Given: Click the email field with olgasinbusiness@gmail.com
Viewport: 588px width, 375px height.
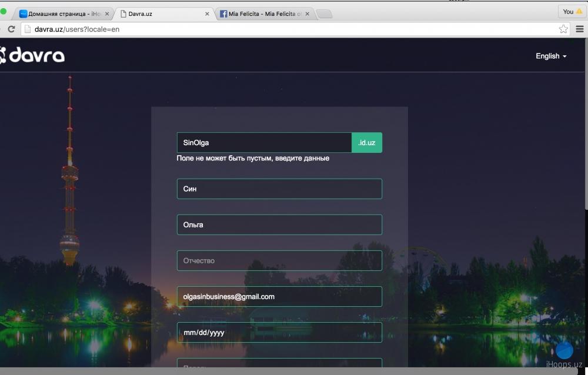Looking at the screenshot, I should pos(279,296).
